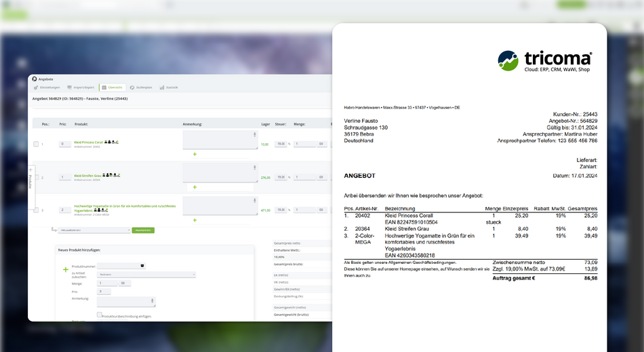Screen dimensions: 644x352
Task: Click Menge field in new product form
Action: [x=107, y=283]
